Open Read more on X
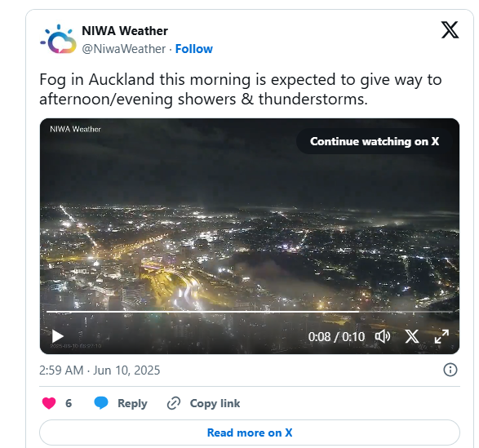 point(250,432)
